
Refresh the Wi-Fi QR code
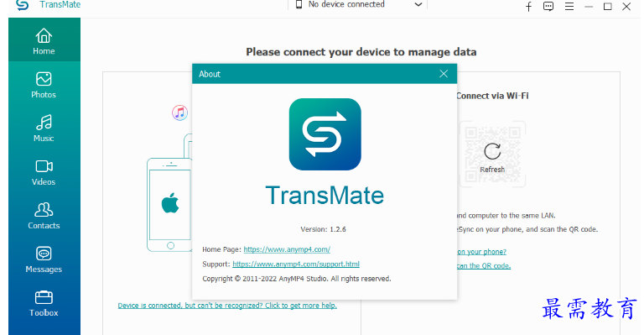click(492, 158)
